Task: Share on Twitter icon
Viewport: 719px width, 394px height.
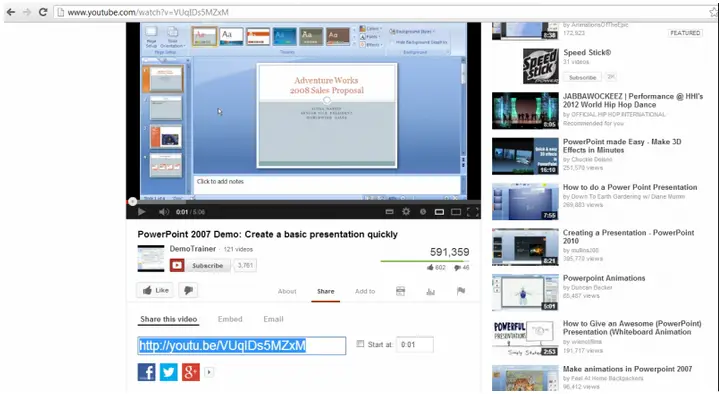Action: pos(168,372)
